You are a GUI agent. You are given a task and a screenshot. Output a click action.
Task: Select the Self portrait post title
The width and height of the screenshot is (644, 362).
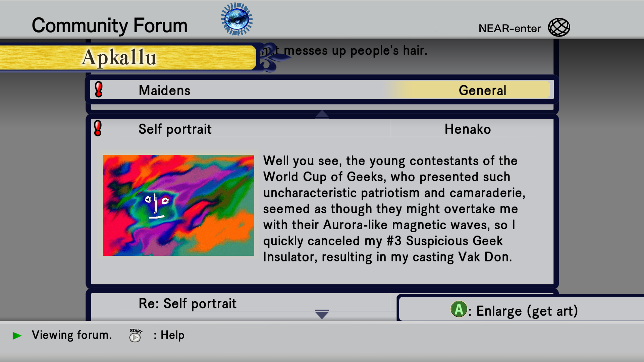[x=175, y=129]
